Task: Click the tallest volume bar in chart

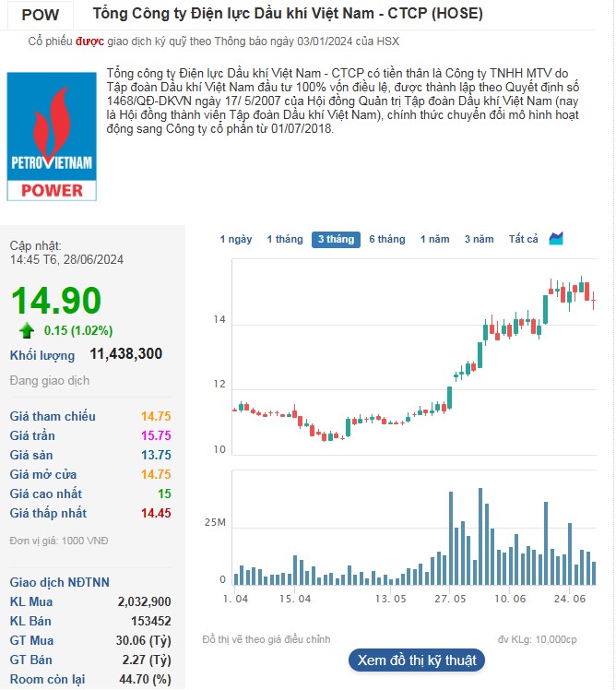Action: pos(480,537)
